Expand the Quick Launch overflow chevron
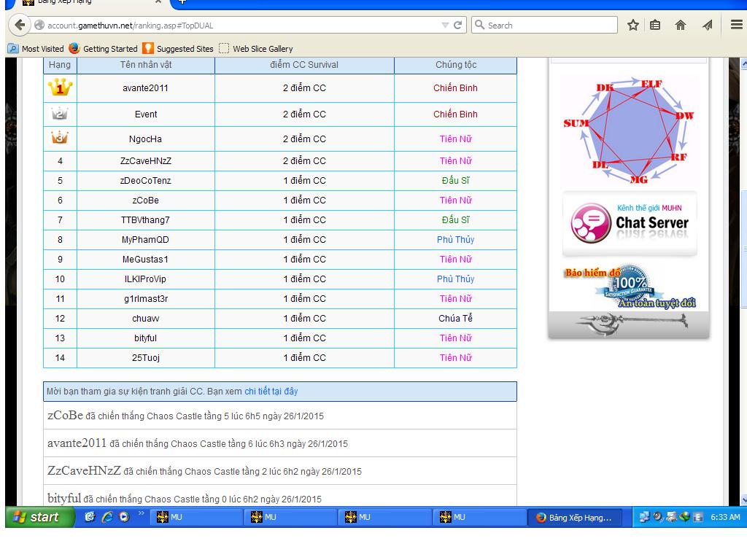Screen dimensions: 747x560 pos(141,513)
